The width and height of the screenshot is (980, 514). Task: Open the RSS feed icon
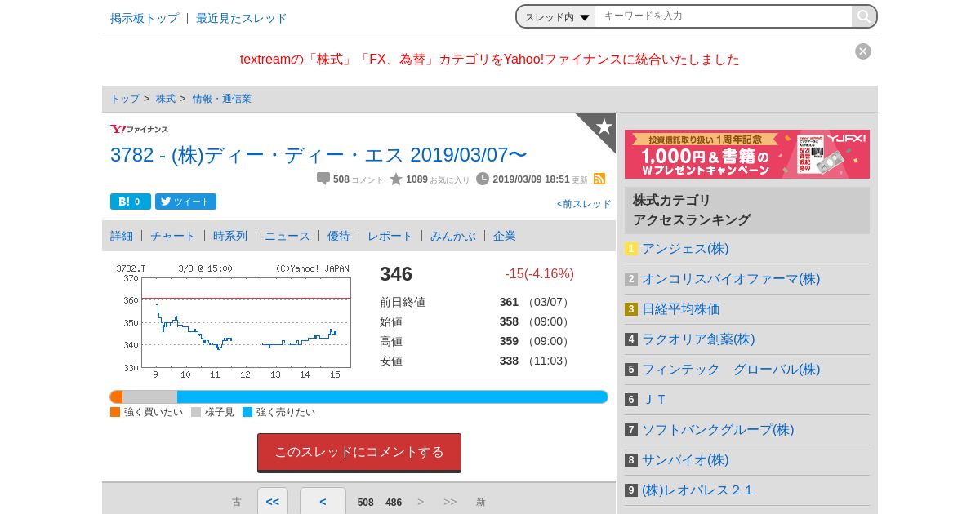pos(599,179)
